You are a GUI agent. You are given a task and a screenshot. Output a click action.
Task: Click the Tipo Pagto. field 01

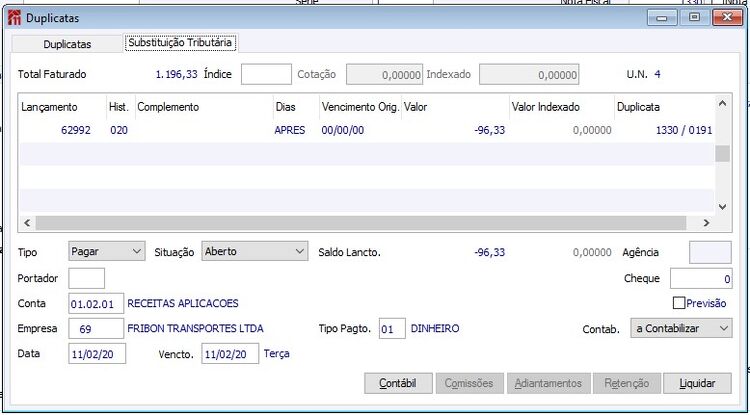(x=392, y=329)
